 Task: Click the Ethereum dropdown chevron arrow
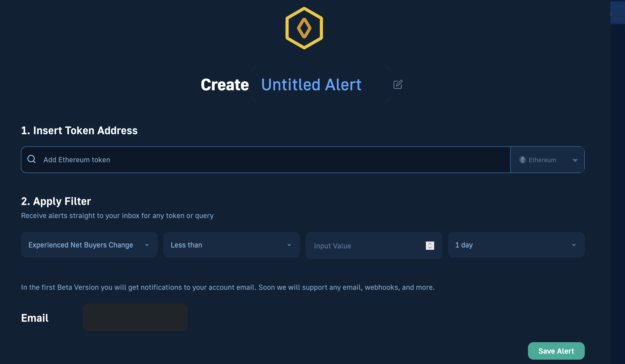(575, 160)
